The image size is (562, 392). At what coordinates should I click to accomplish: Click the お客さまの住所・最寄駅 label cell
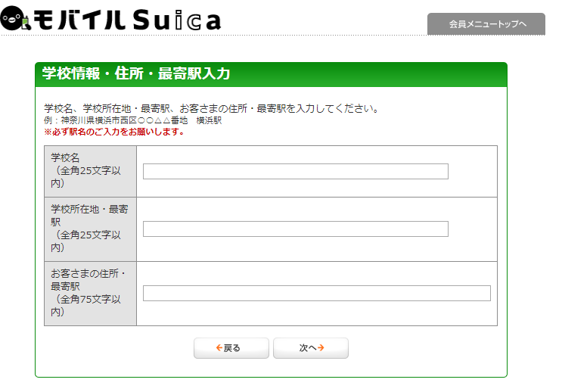point(90,294)
